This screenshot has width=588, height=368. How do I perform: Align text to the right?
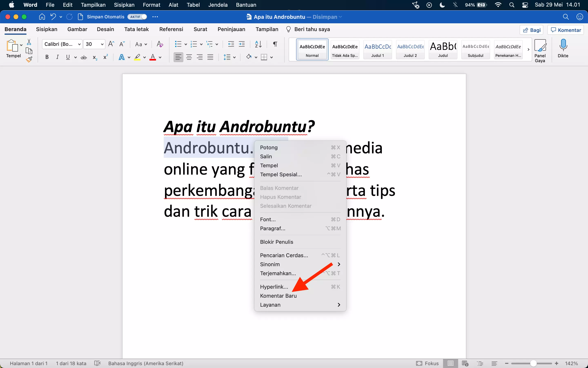click(x=200, y=57)
